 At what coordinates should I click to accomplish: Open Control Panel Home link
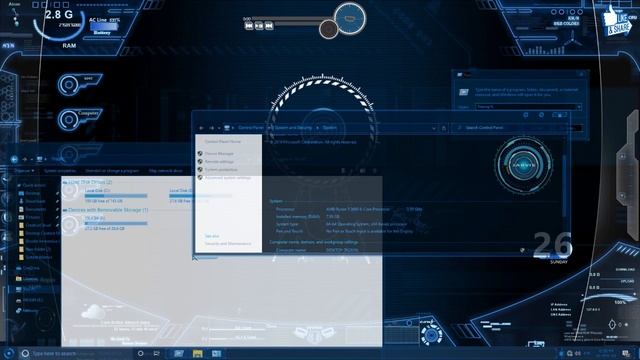[x=222, y=142]
